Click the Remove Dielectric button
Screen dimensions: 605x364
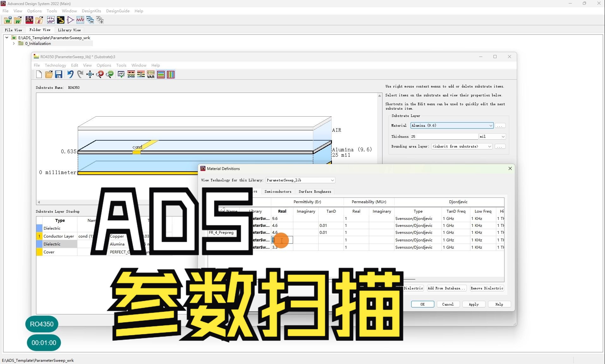[487, 288]
